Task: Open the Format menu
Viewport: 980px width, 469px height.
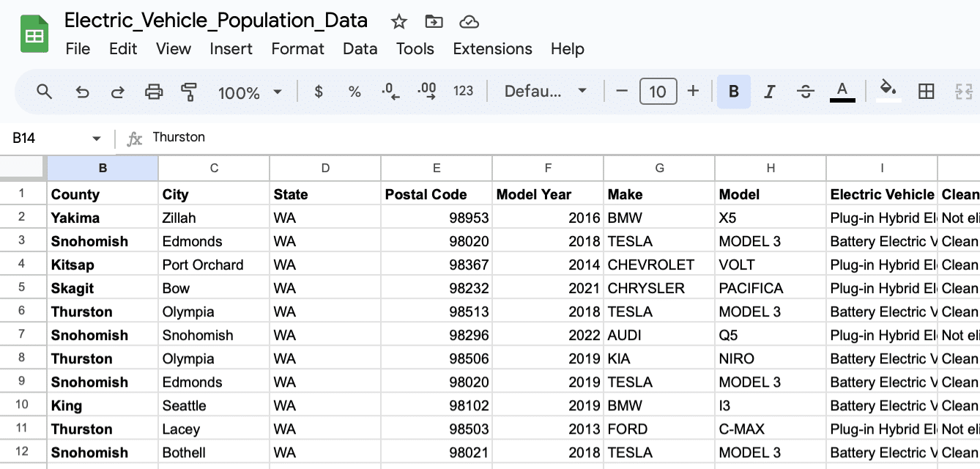Action: click(297, 49)
